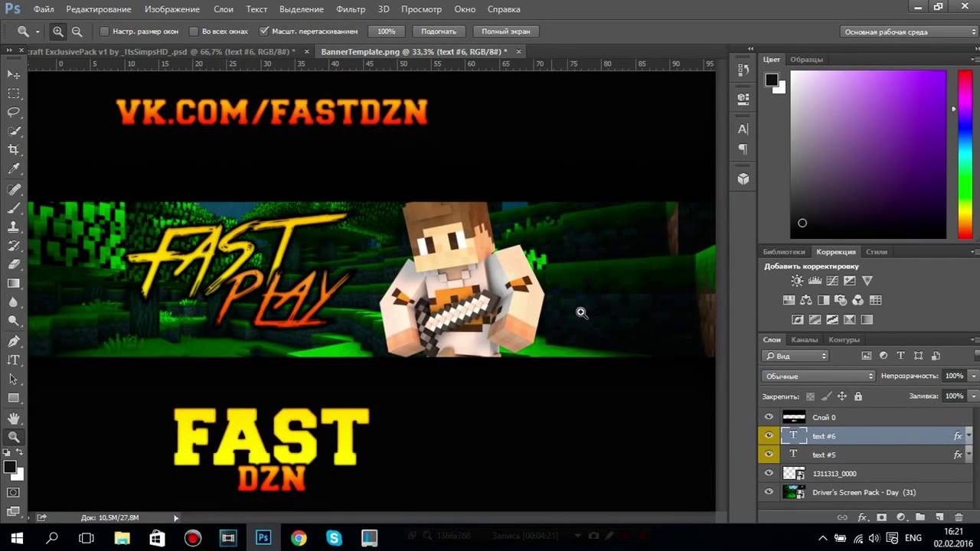Add a Brightness/Contrast adjustment
This screenshot has height=551, width=980.
click(x=797, y=281)
